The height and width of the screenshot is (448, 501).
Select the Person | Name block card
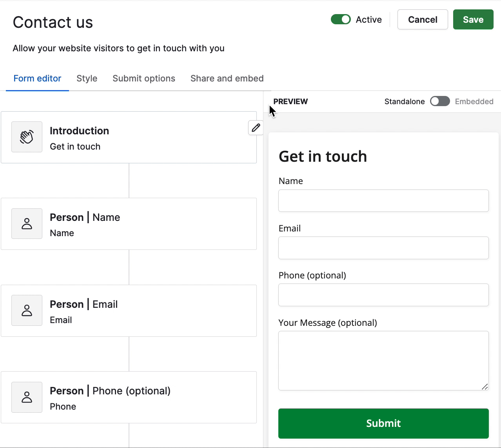tap(129, 224)
